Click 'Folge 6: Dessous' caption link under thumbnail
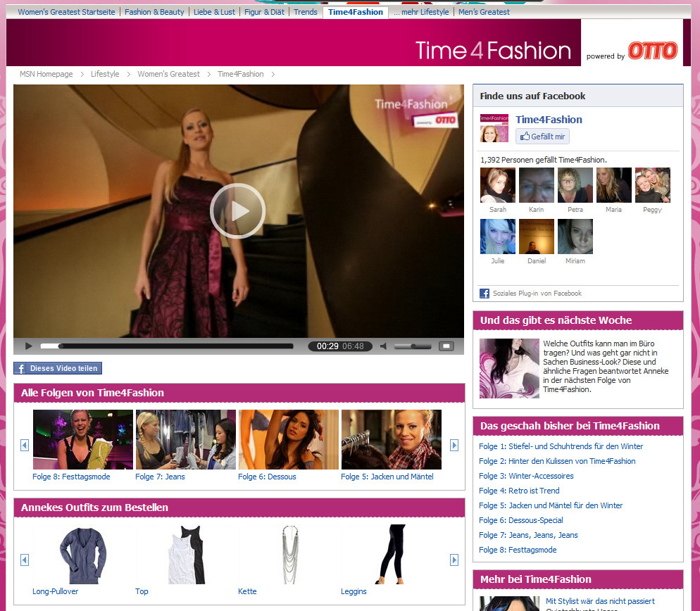The image size is (700, 611). [267, 477]
